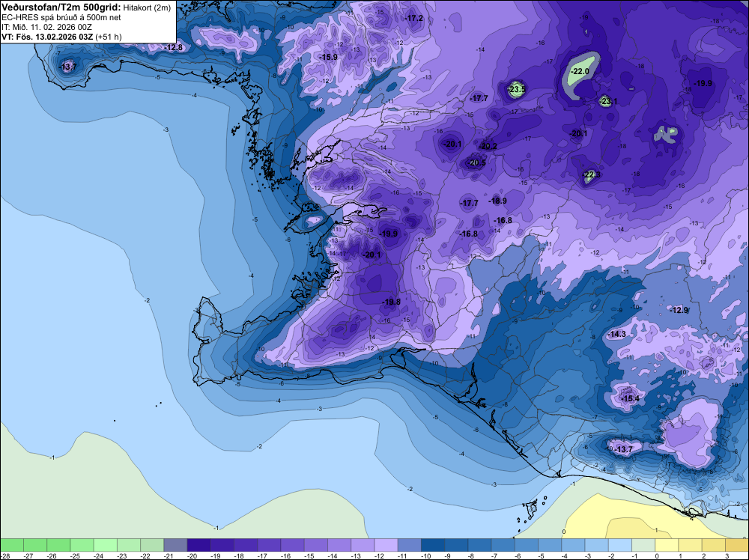Choose the -10 deep blue legend swatch
This screenshot has width=749, height=560.
(x=433, y=545)
